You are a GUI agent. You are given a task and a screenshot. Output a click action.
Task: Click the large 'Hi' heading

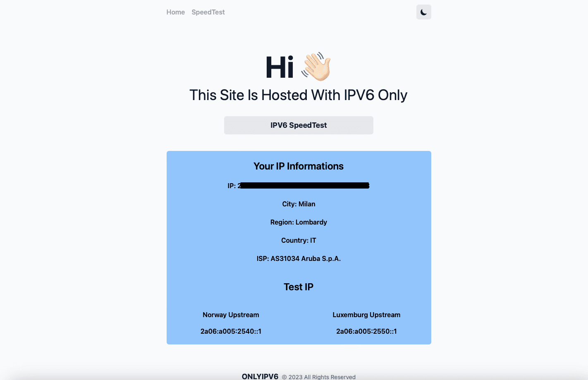pos(280,67)
